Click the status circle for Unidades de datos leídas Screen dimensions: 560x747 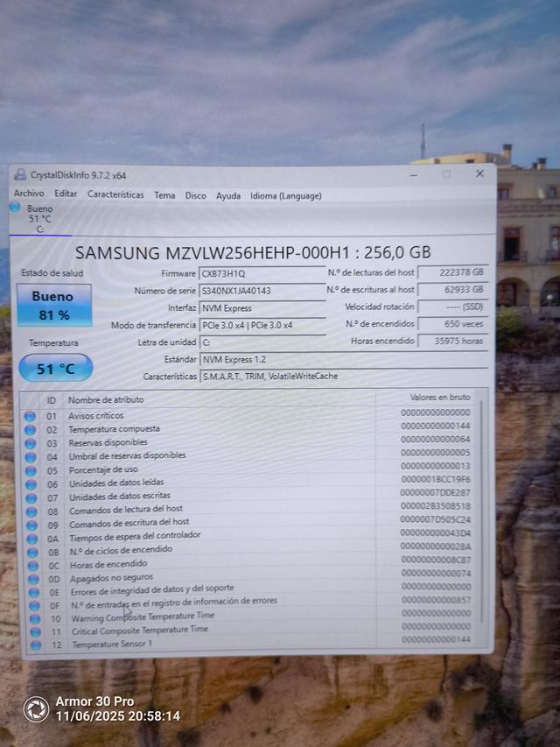click(x=31, y=484)
